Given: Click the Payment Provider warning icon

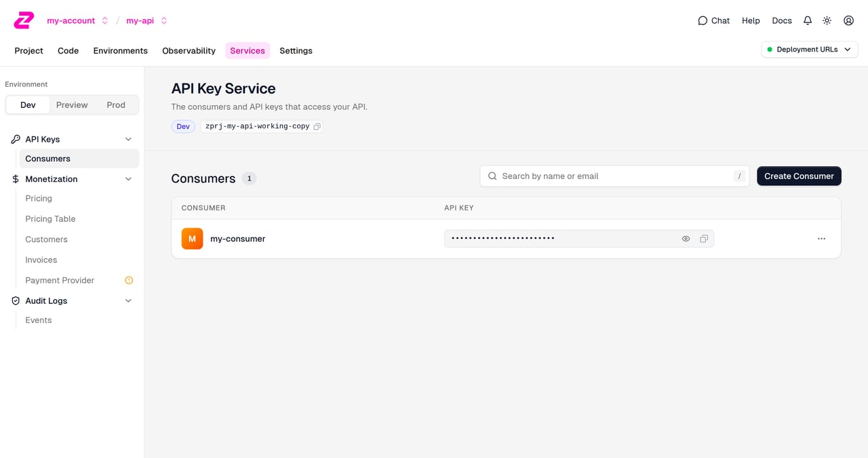Looking at the screenshot, I should point(129,280).
